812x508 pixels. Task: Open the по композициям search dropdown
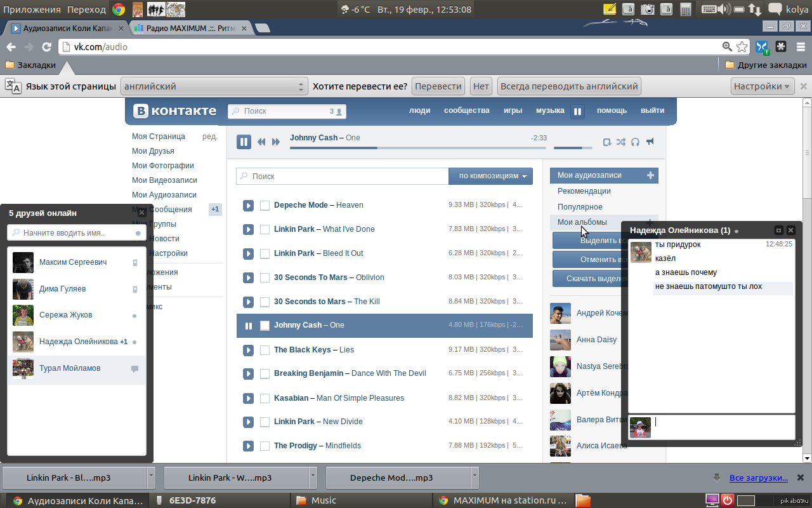tap(490, 176)
